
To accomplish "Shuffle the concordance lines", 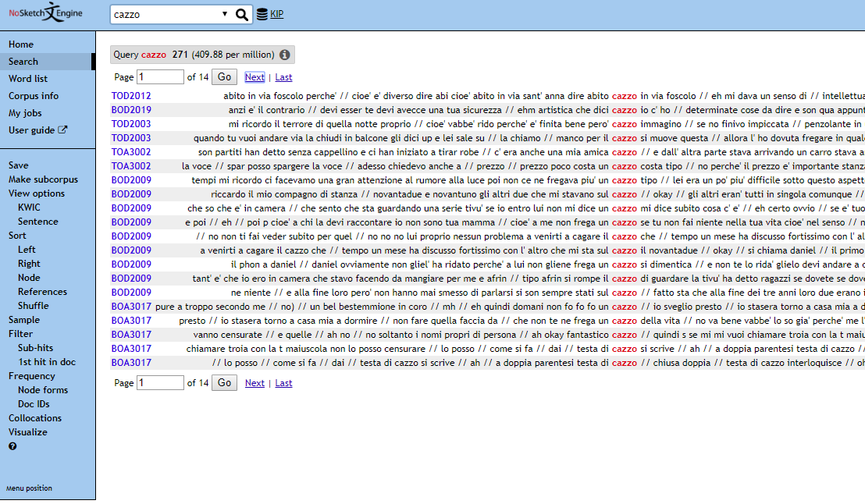I will 34,306.
